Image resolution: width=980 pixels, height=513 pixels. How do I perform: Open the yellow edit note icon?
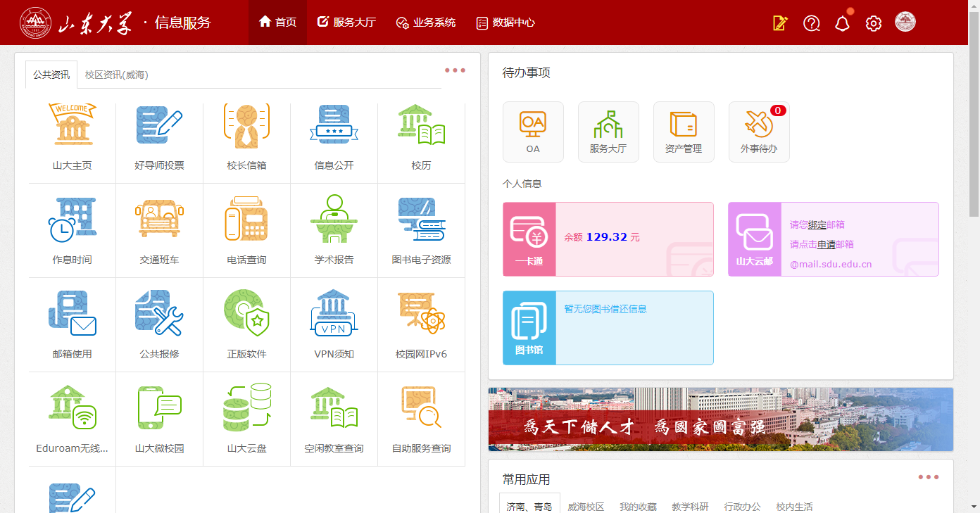pyautogui.click(x=780, y=23)
